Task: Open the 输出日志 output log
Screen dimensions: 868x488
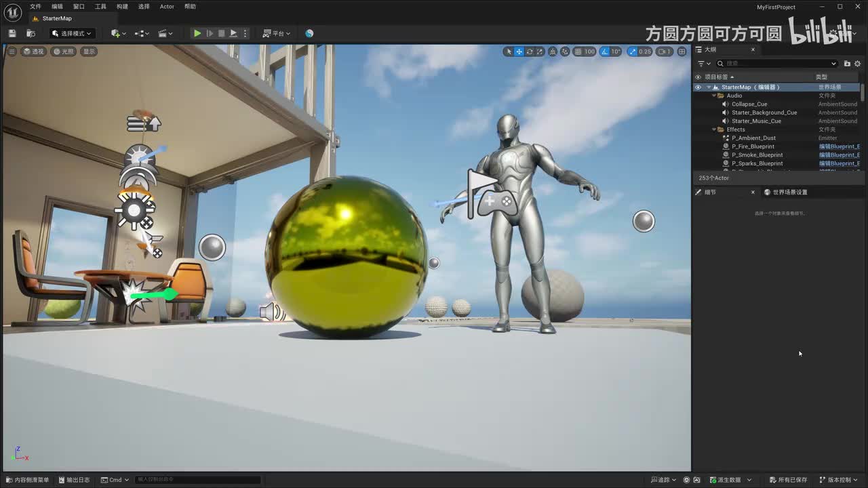Action: coord(74,480)
